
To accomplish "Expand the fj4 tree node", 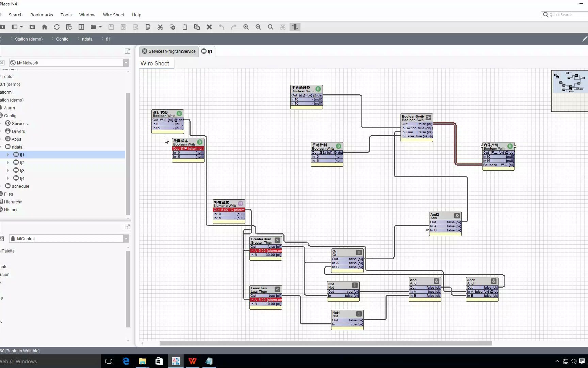I will coord(8,178).
